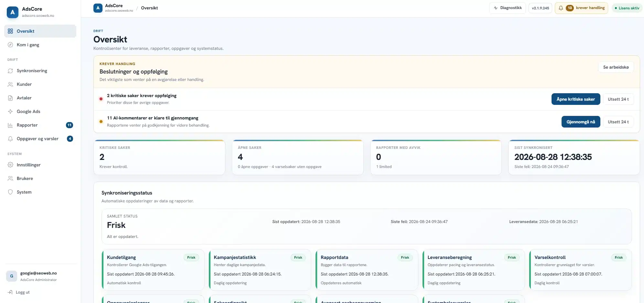
Task: Click the Avtaler document icon
Action: click(x=10, y=98)
